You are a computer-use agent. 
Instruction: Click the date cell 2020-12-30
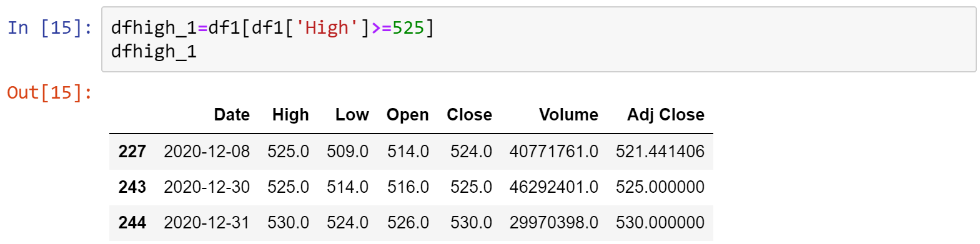(x=207, y=187)
